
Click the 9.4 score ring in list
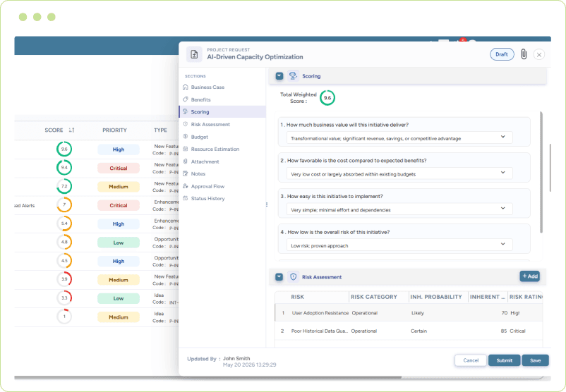[64, 167]
